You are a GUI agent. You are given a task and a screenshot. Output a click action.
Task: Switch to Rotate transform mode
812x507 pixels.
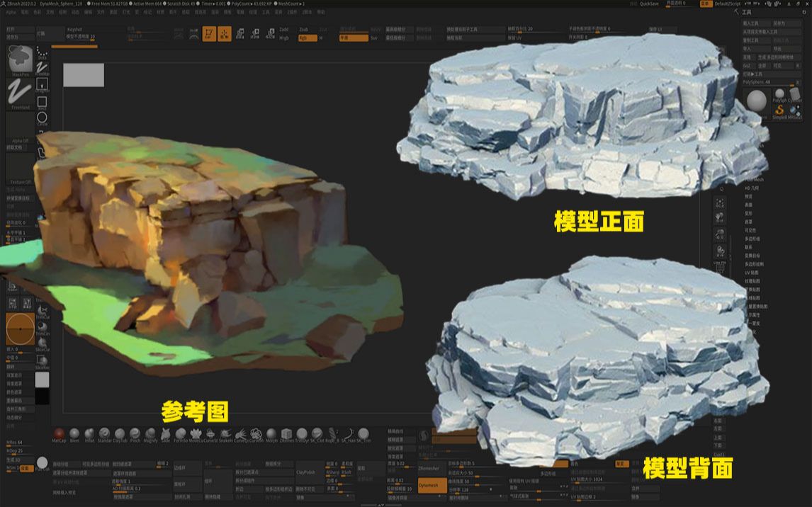[271, 33]
